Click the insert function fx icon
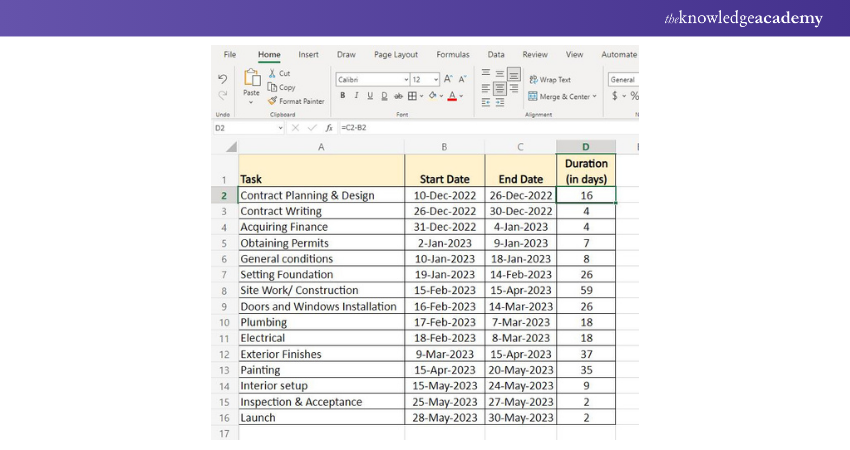The width and height of the screenshot is (850, 450). [328, 128]
